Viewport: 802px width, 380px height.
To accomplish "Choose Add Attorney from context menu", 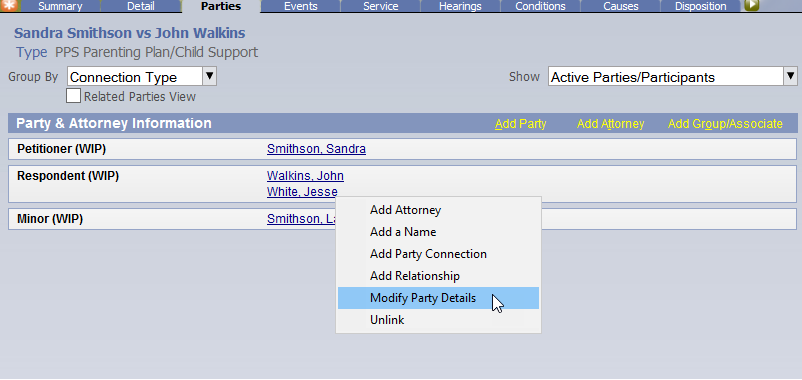I will [438, 210].
